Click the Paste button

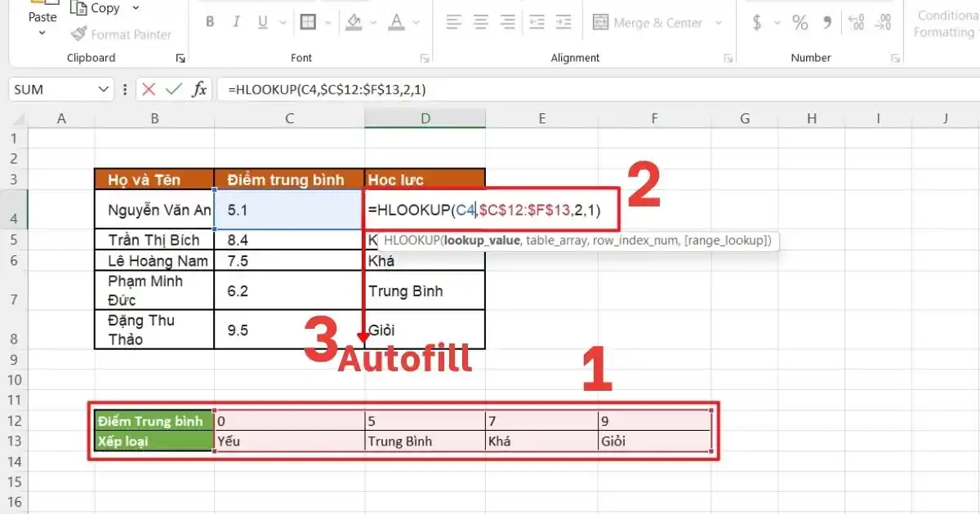click(x=42, y=16)
